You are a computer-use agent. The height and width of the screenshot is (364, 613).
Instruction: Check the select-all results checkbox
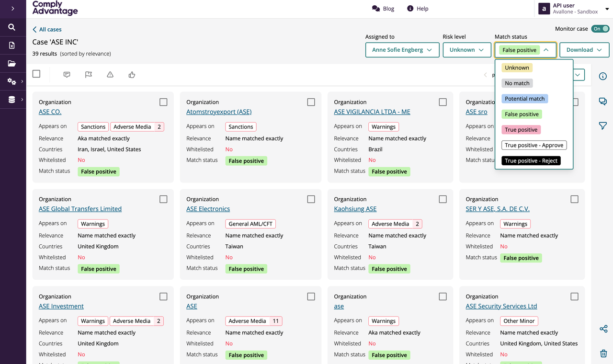point(36,74)
